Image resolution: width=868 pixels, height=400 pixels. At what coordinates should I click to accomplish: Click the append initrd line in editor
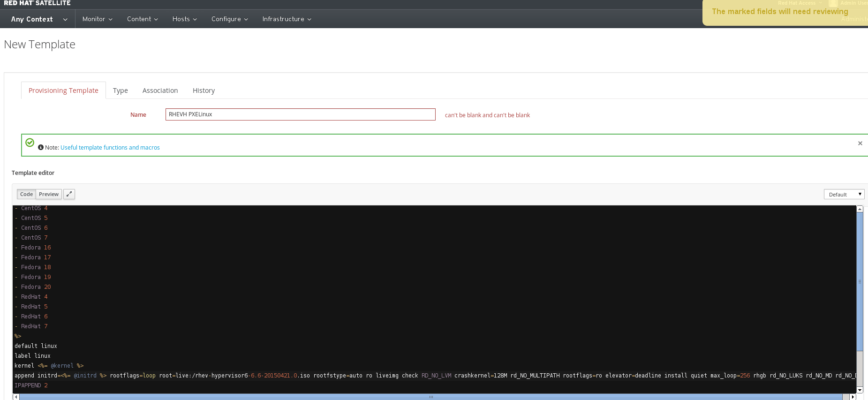coord(435,376)
